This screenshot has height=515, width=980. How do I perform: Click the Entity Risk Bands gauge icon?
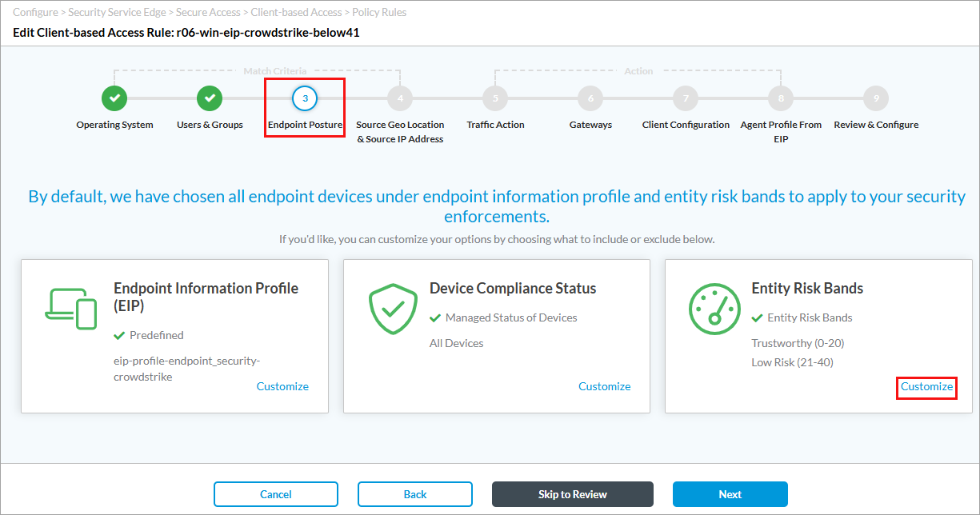point(714,309)
